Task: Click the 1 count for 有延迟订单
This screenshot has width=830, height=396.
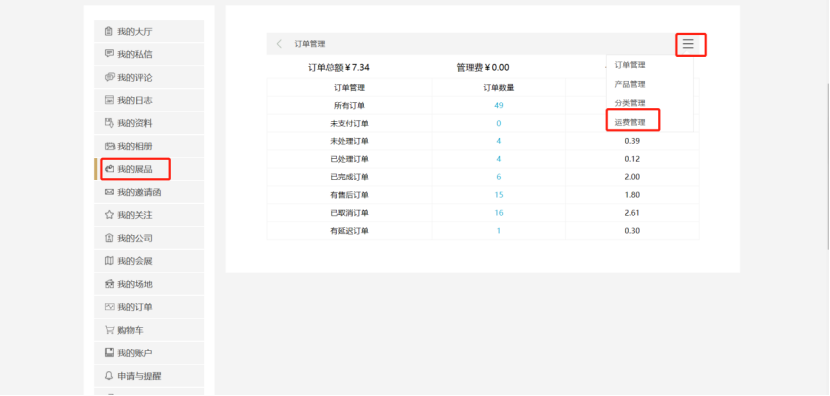Action: 499,231
